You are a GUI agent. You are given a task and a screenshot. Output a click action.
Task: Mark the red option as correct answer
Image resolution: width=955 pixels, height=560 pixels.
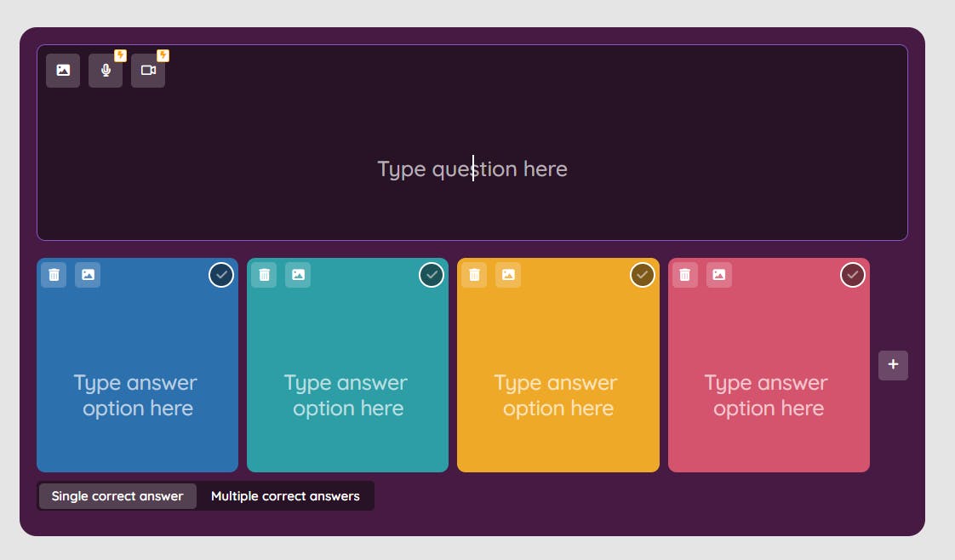[853, 275]
